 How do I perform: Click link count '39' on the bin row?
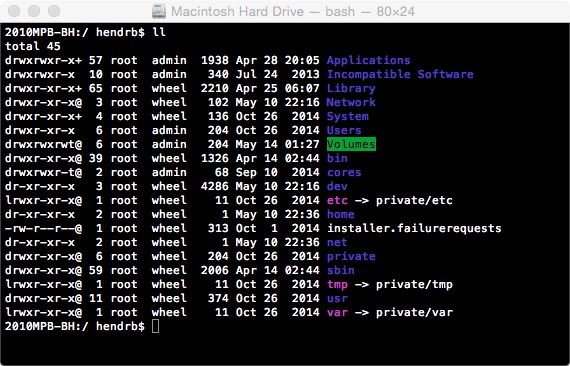(x=96, y=158)
